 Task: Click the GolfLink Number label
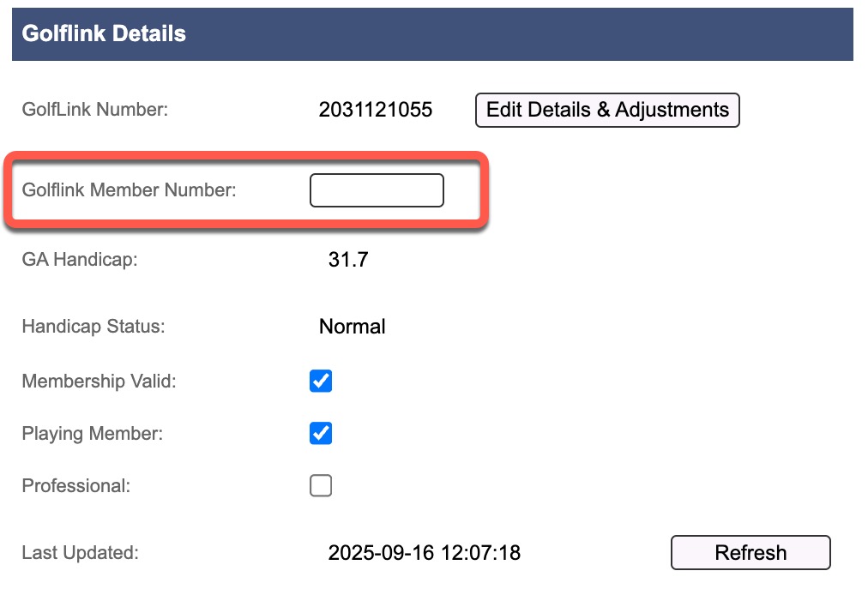click(94, 110)
